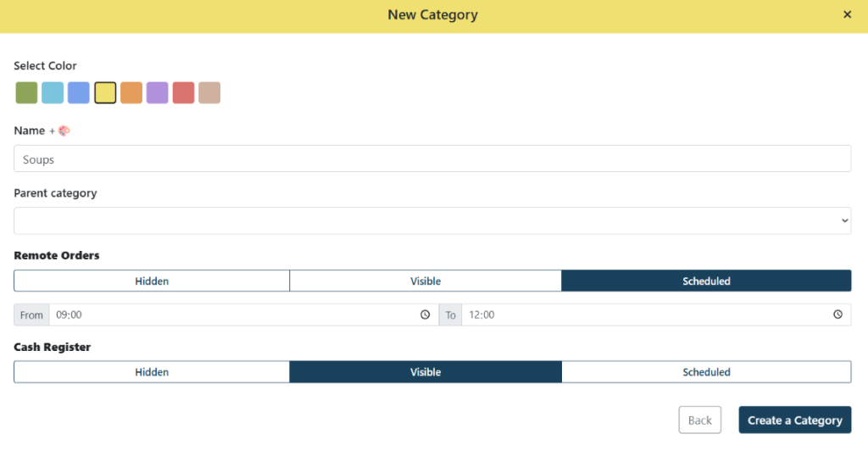Open the Parent category dropdown

(x=432, y=220)
